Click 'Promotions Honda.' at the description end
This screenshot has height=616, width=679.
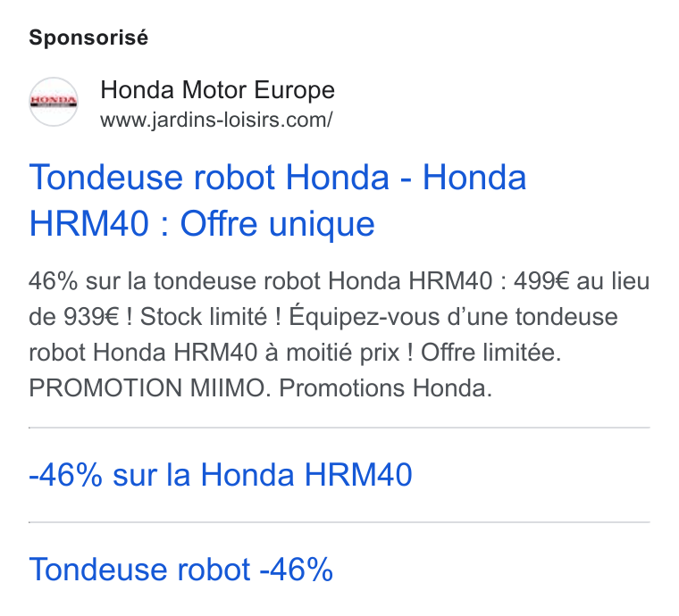[385, 387]
